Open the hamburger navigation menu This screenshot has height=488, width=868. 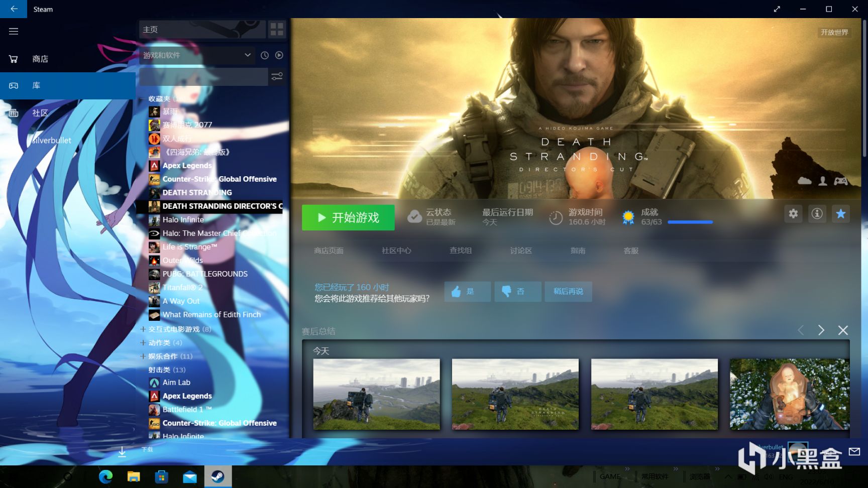pyautogui.click(x=14, y=31)
